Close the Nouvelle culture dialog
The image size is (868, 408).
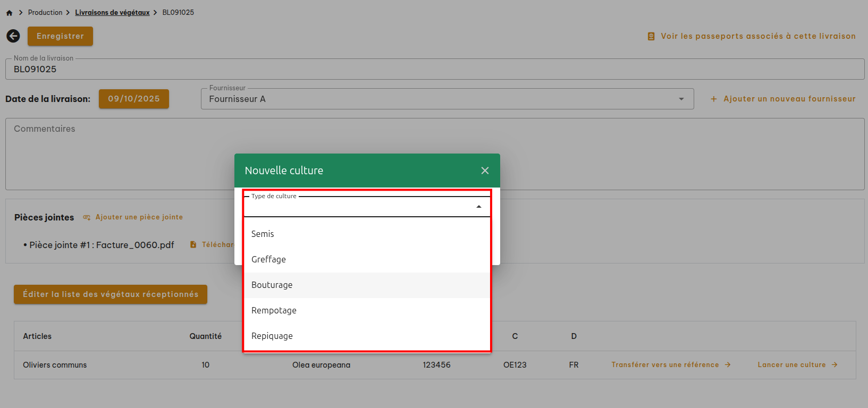pos(485,171)
